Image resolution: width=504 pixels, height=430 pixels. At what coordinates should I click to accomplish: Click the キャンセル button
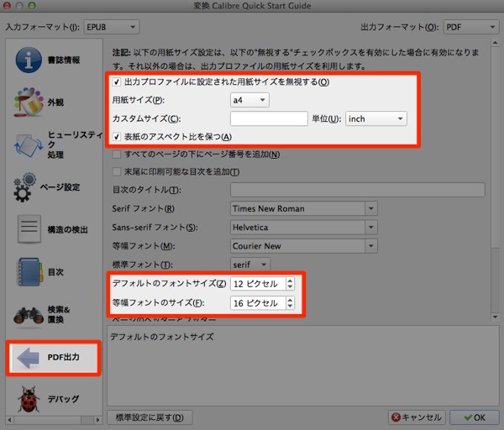[x=417, y=417]
